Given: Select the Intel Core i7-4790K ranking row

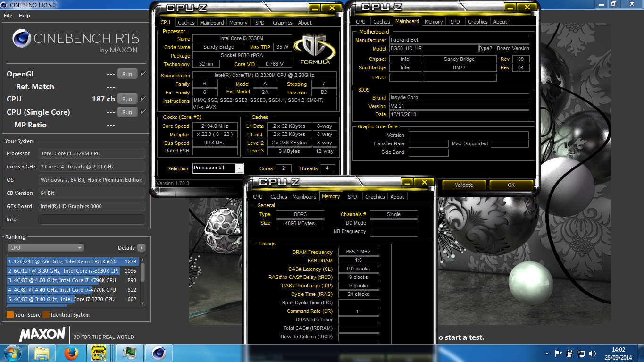Looking at the screenshot, I should [x=72, y=280].
